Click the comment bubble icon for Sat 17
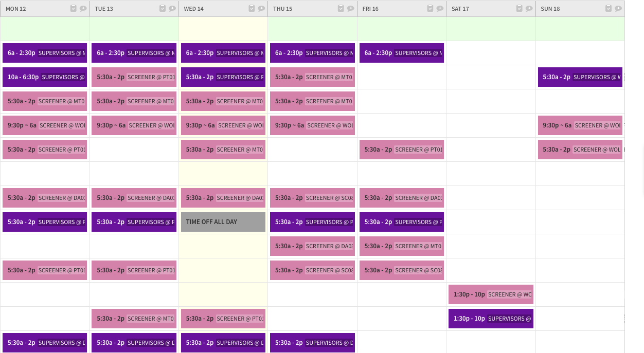This screenshot has width=644, height=353. point(529,8)
